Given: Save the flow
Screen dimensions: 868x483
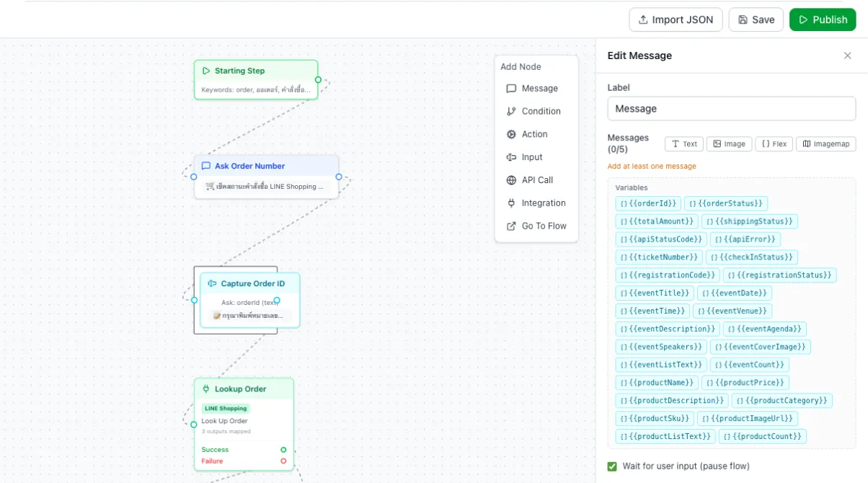Looking at the screenshot, I should point(756,19).
